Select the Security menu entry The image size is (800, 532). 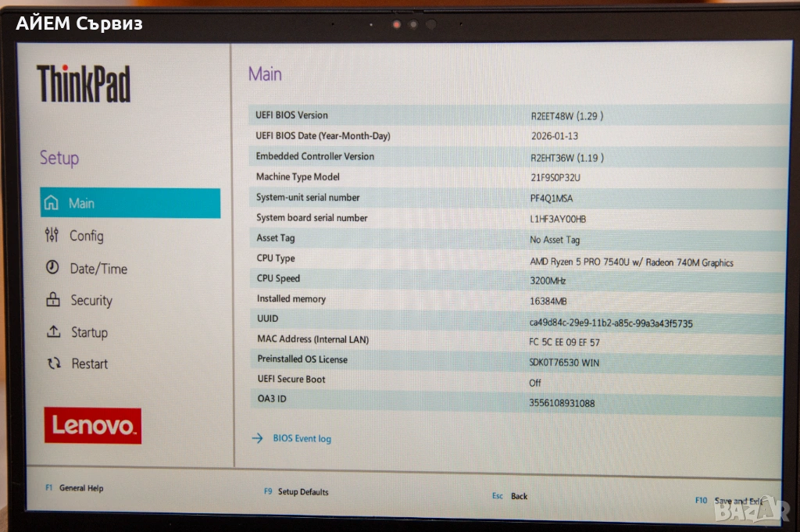[91, 301]
